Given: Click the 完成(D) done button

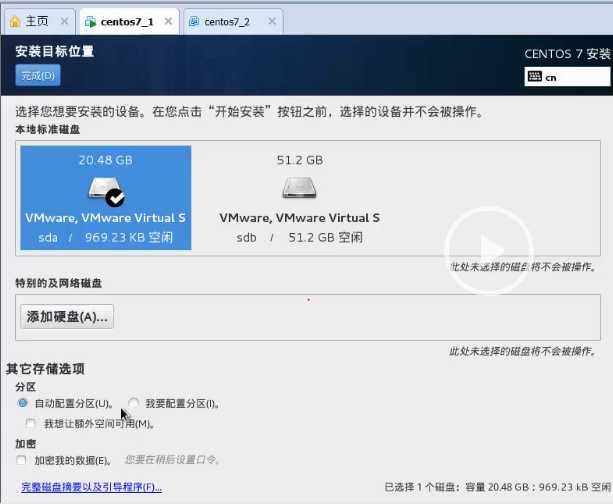Looking at the screenshot, I should click(x=38, y=75).
